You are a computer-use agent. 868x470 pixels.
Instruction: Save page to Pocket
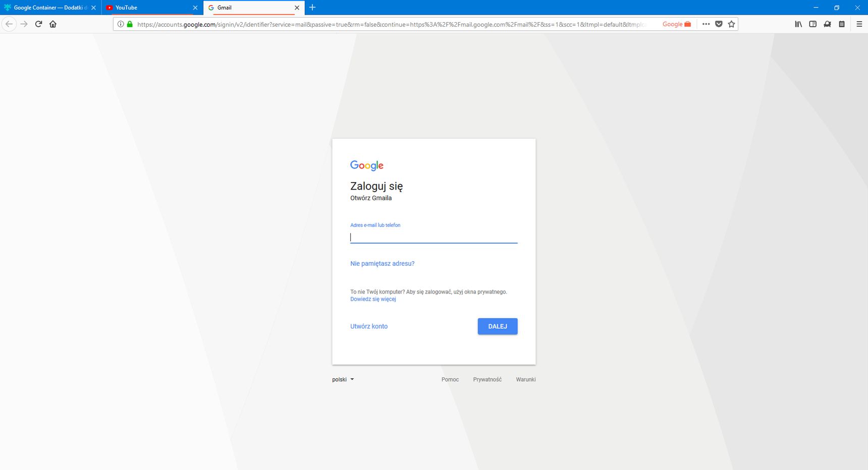pyautogui.click(x=719, y=24)
